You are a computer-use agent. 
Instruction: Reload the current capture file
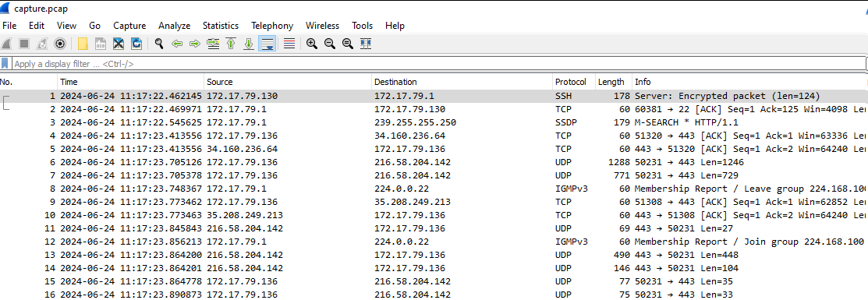click(x=136, y=44)
